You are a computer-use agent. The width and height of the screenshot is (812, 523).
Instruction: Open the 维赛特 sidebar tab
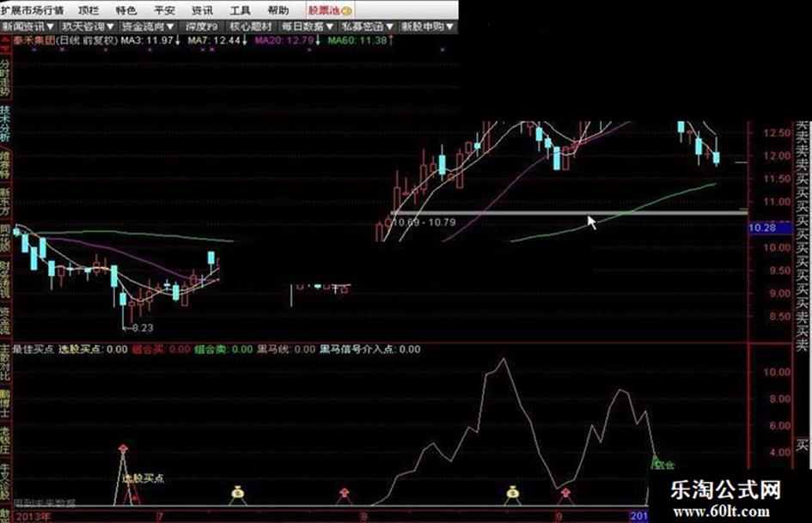click(x=5, y=165)
